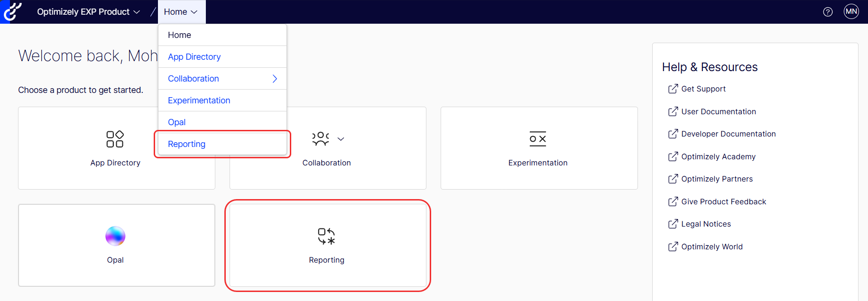868x301 pixels.
Task: Expand the Optimizely EXP Product dropdown
Action: 88,12
